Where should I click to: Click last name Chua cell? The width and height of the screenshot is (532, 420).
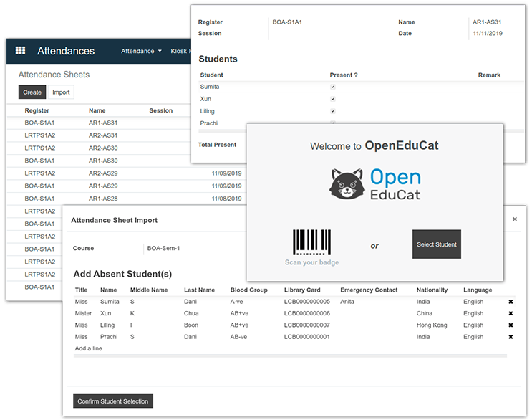click(191, 313)
